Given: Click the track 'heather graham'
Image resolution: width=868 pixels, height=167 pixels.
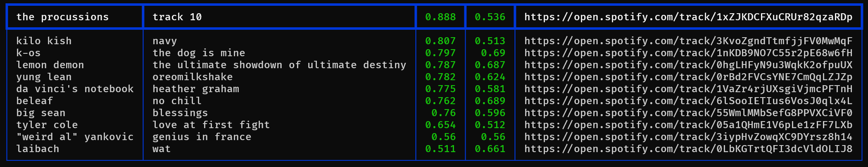Looking at the screenshot, I should point(196,89).
